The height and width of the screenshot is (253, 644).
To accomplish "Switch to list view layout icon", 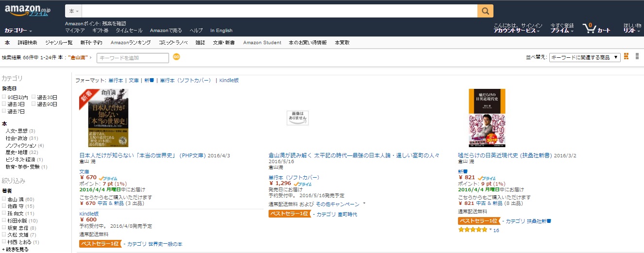I will [637, 57].
